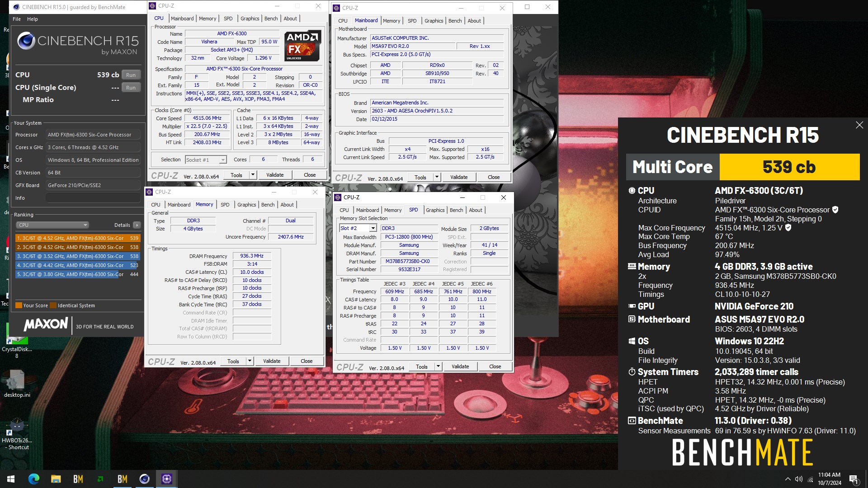
Task: Switch to Mainboard tab in Memory window
Action: [x=179, y=205]
